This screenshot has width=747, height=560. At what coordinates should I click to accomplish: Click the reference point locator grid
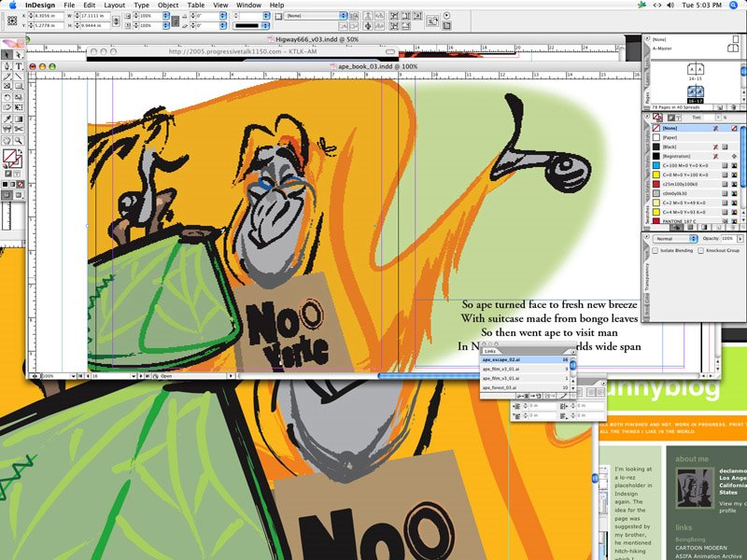coord(12,21)
